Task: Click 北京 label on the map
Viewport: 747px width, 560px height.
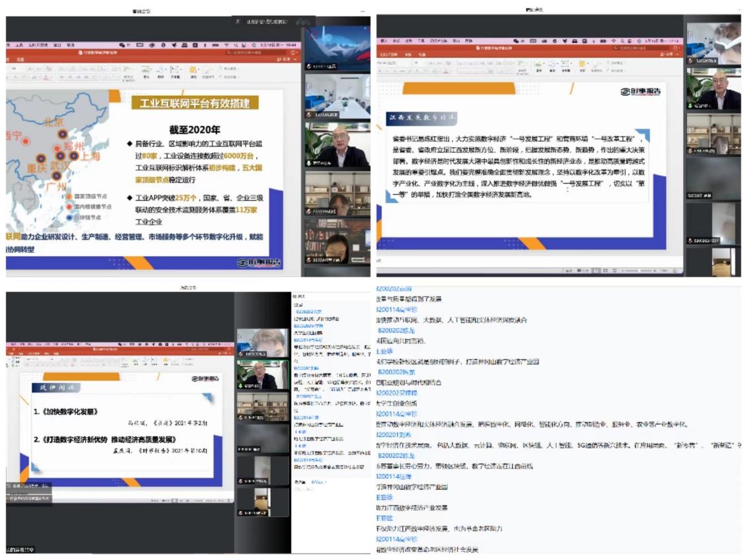Action: (x=53, y=122)
